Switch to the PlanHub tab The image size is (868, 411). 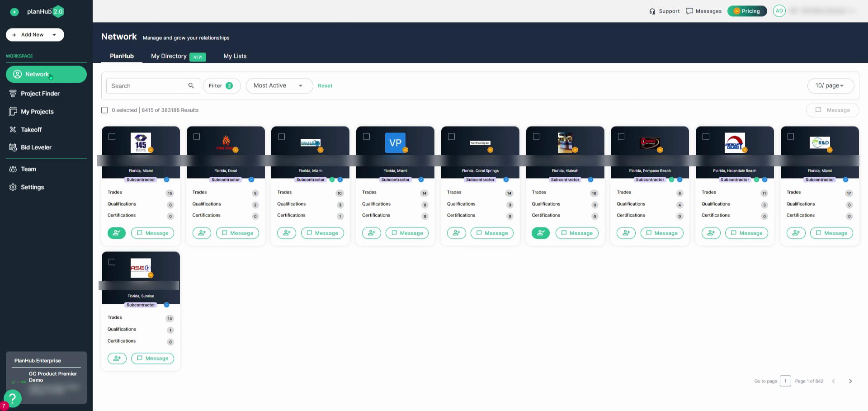pyautogui.click(x=122, y=56)
